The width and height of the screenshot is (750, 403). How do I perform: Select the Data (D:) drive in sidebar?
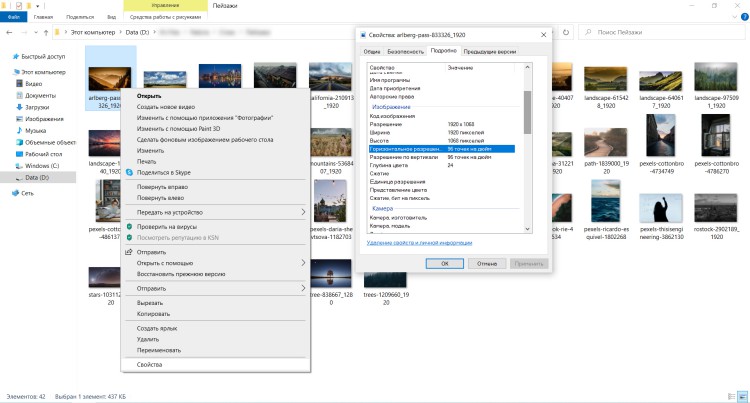(40, 177)
